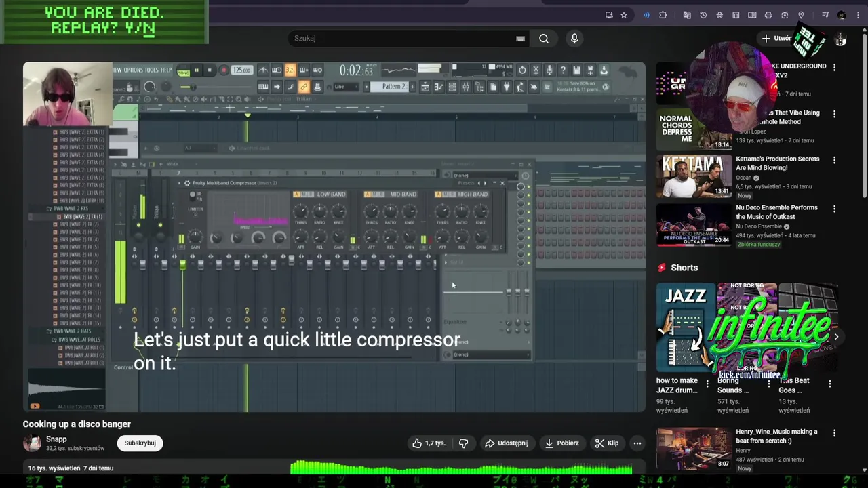
Task: Open the FL Studio playlist window icon
Action: coord(425,87)
